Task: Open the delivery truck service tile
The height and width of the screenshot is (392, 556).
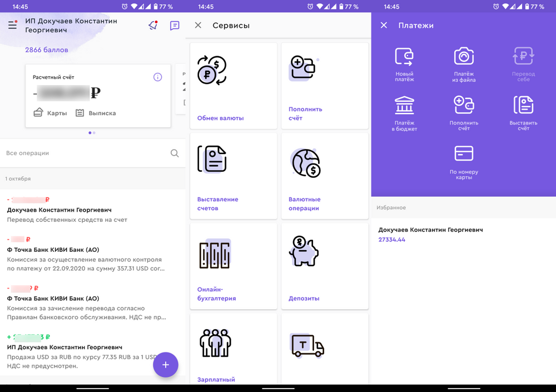Action: click(x=325, y=349)
